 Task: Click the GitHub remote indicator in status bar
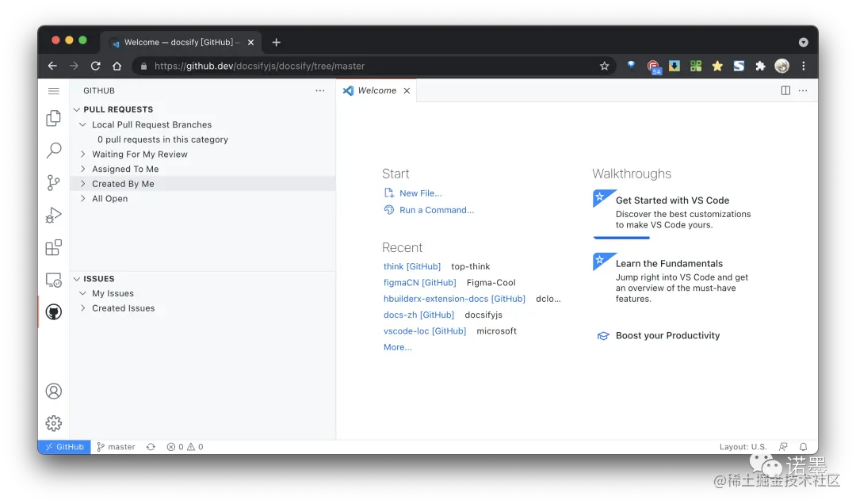(64, 447)
